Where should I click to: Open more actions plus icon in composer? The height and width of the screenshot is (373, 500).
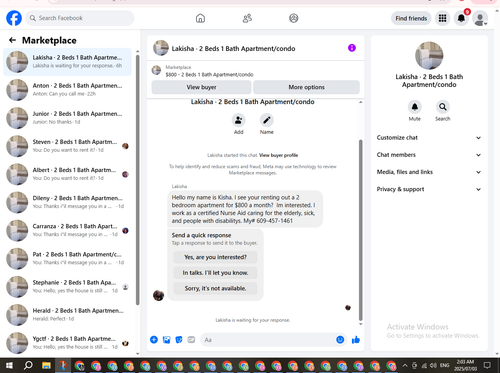coord(154,340)
